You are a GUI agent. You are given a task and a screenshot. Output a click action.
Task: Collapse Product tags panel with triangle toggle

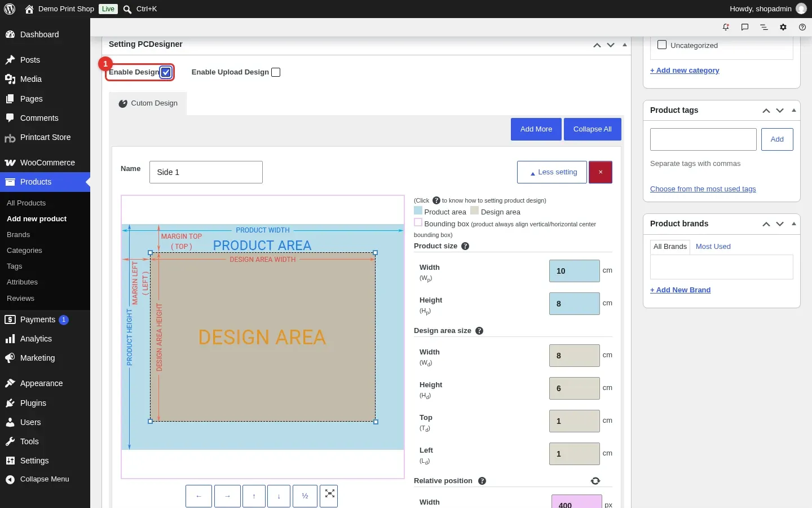(794, 111)
